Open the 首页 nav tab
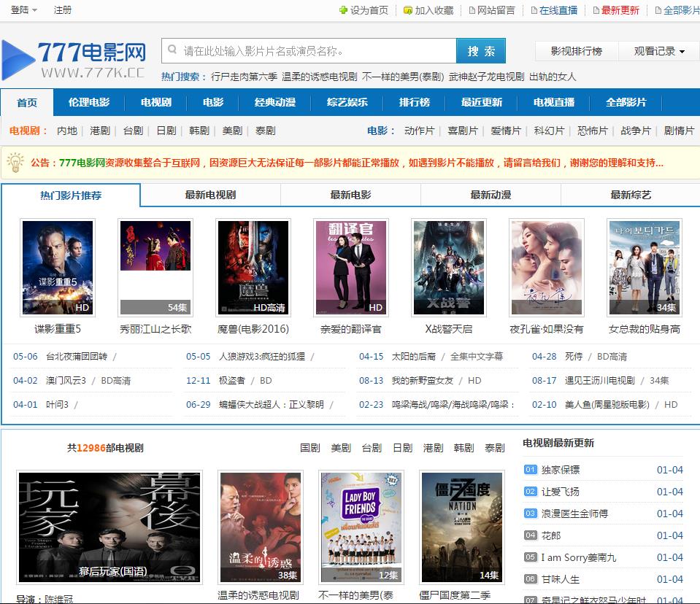Viewport: 700px width, 604px height. (x=27, y=103)
